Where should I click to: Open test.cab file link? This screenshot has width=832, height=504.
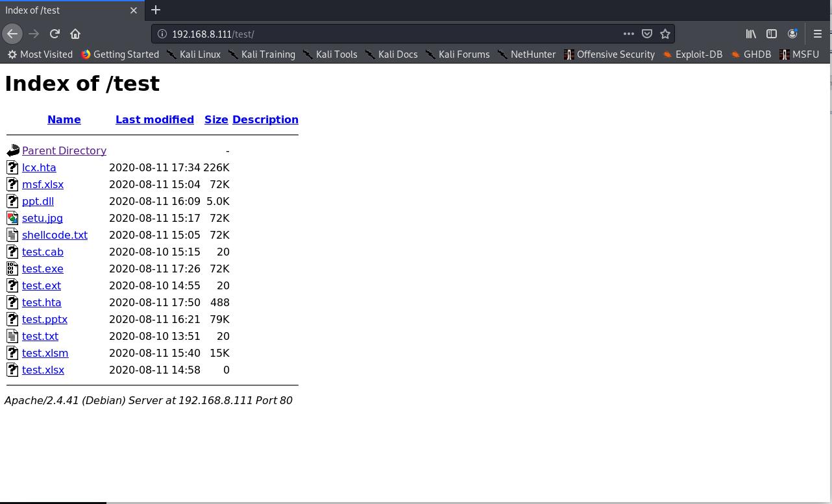[43, 252]
